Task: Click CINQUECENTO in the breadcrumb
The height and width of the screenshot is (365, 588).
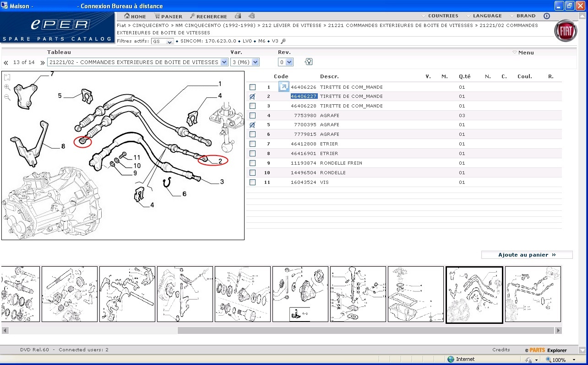Action: coord(151,26)
